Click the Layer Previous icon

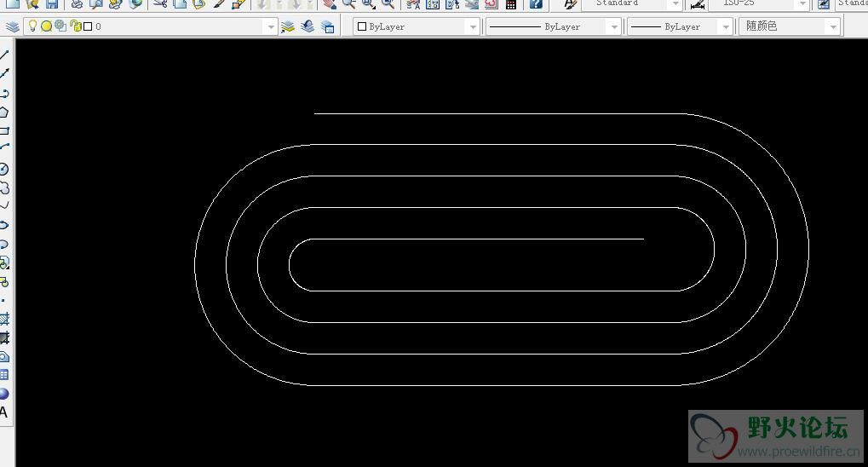(308, 26)
